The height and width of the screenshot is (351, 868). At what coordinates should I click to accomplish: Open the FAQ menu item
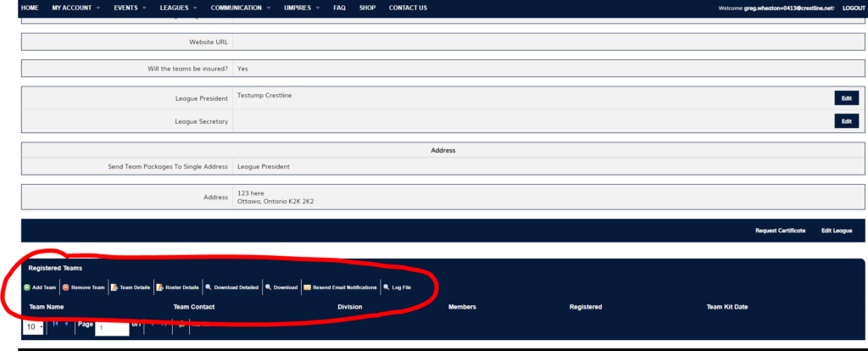[x=339, y=8]
